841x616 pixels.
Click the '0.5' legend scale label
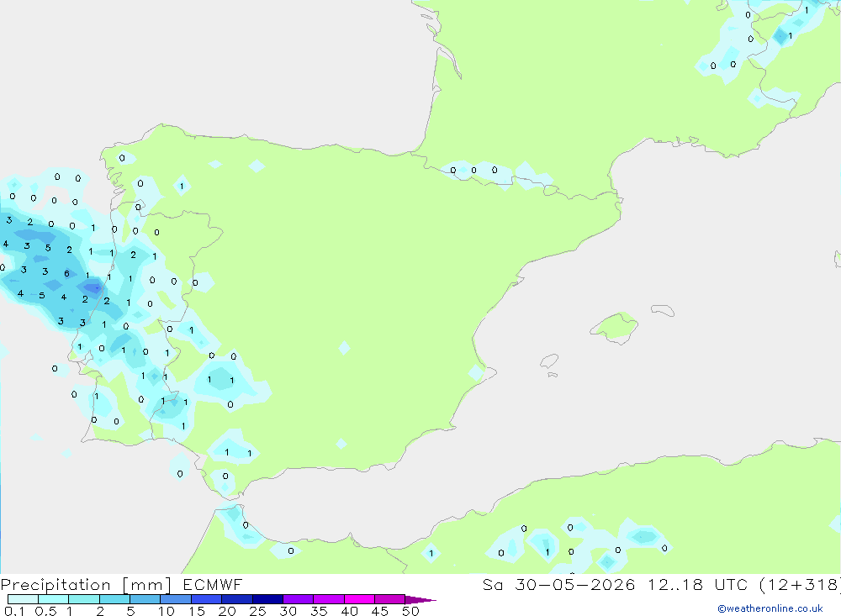pos(45,611)
